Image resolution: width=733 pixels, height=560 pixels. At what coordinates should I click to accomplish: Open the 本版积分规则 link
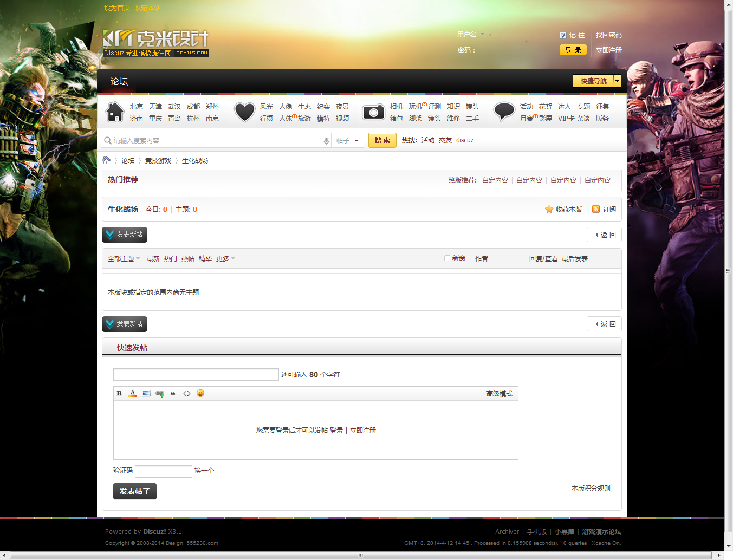591,489
